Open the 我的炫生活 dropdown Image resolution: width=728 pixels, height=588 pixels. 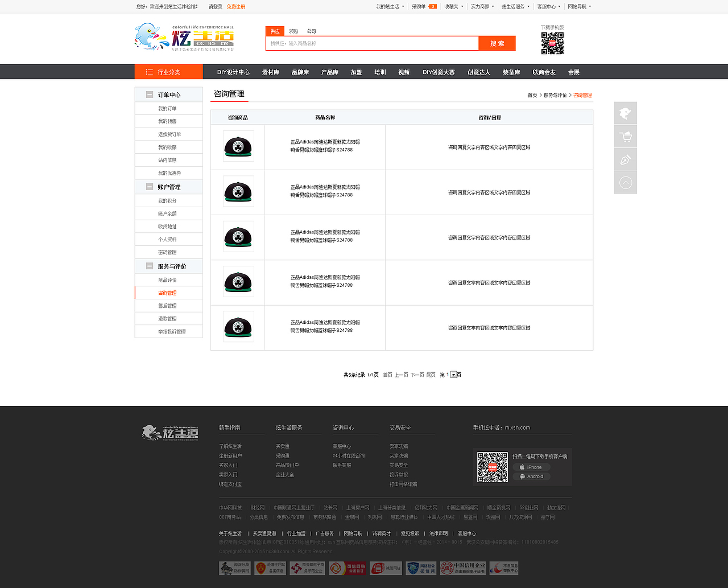pos(387,6)
